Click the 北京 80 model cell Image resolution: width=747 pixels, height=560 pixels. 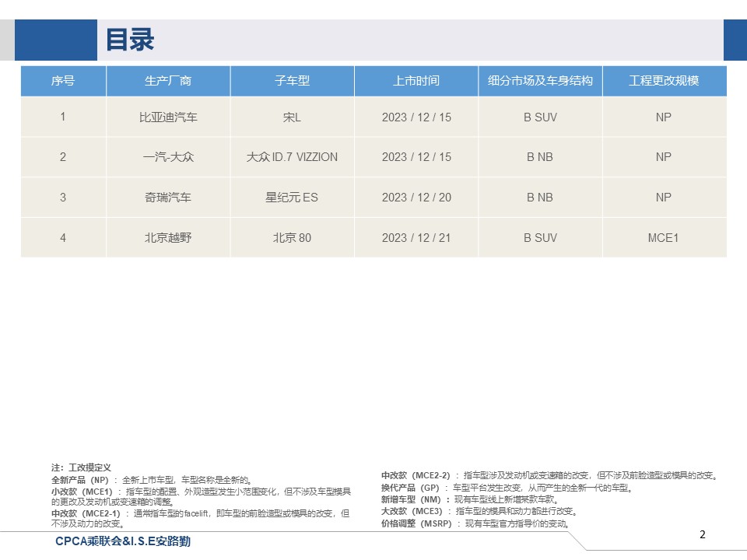tap(292, 238)
